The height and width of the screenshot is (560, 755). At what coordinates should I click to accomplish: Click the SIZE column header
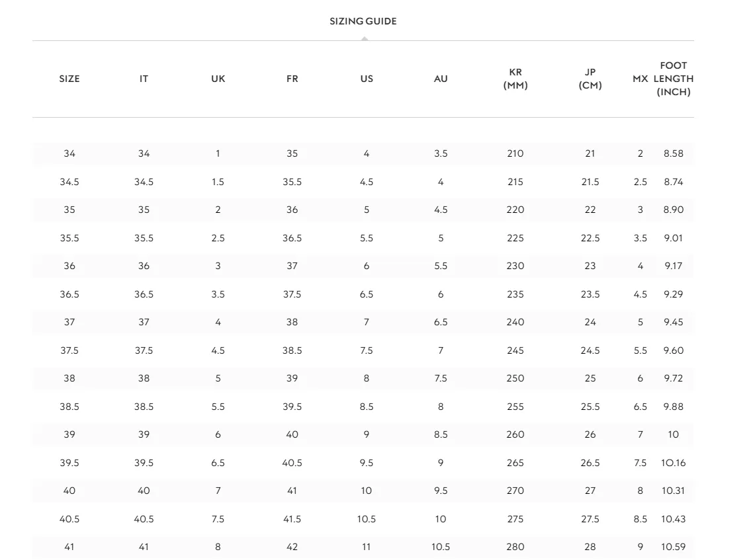coord(69,79)
